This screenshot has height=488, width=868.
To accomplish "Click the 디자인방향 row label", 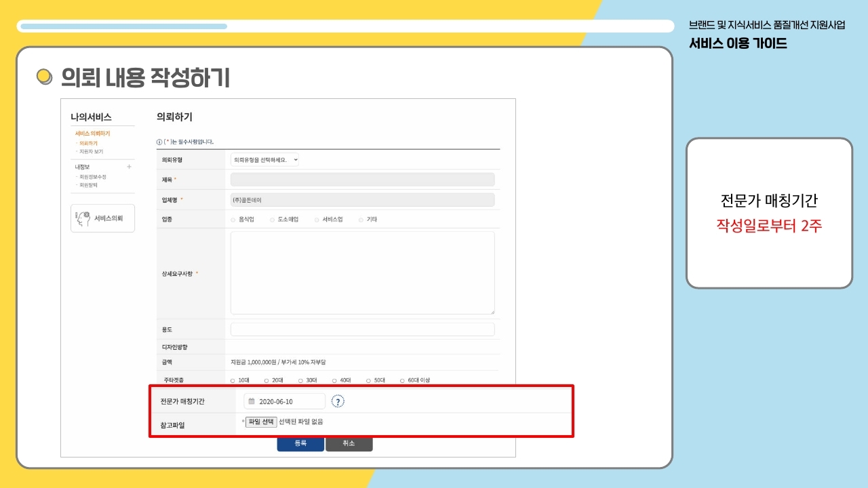I will point(174,347).
